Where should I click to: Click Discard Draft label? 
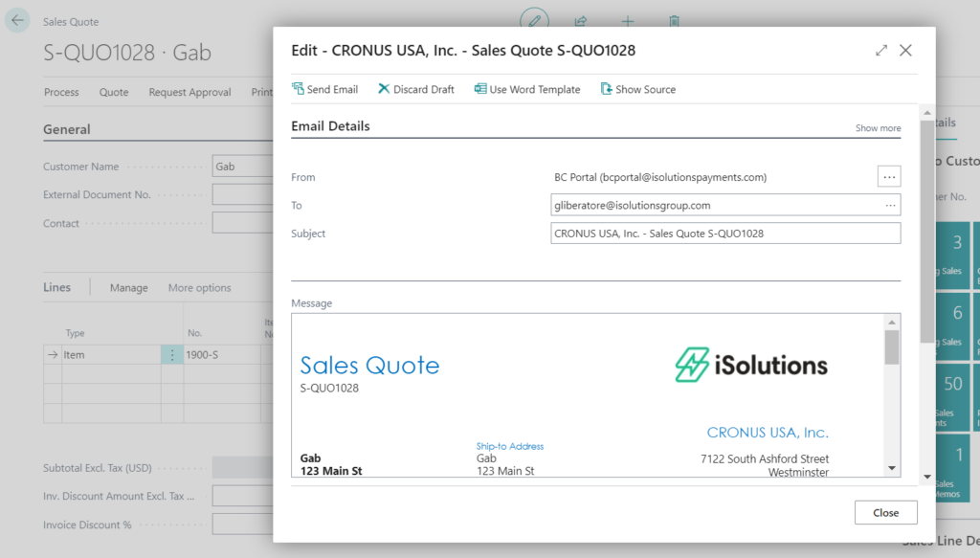[423, 89]
